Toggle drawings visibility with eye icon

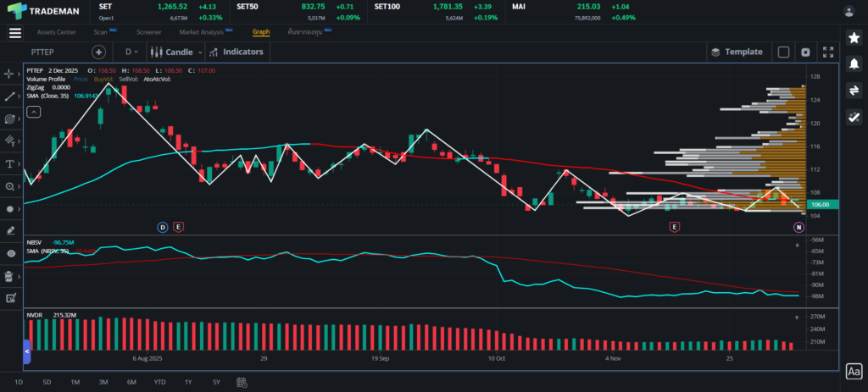(11, 253)
